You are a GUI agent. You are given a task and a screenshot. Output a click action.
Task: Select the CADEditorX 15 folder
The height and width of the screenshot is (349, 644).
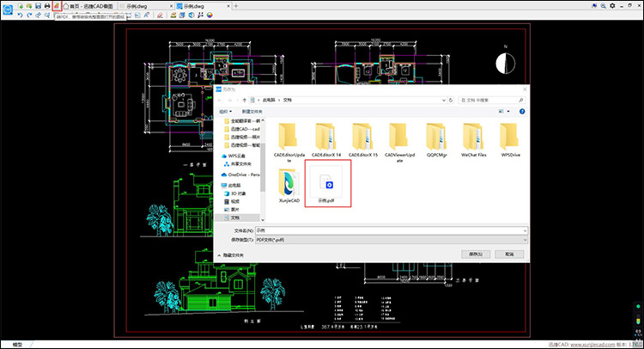[363, 140]
